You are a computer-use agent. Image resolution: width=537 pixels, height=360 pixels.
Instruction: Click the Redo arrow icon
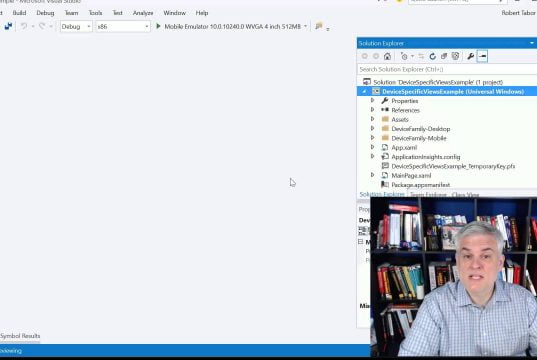42,26
